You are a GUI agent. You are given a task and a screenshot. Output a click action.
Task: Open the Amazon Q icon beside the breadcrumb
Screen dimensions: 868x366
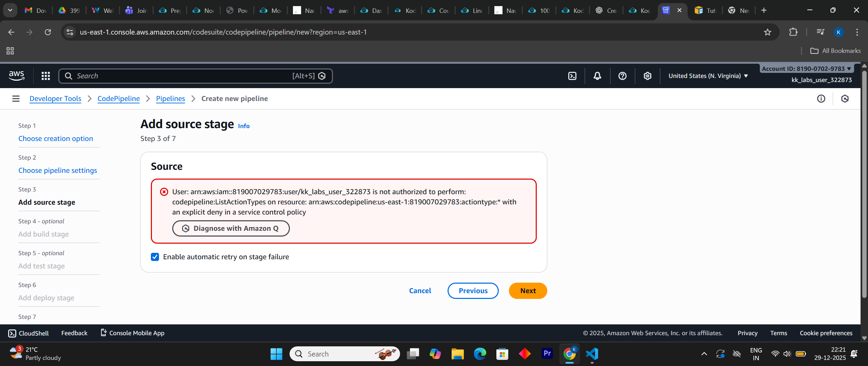pyautogui.click(x=845, y=99)
